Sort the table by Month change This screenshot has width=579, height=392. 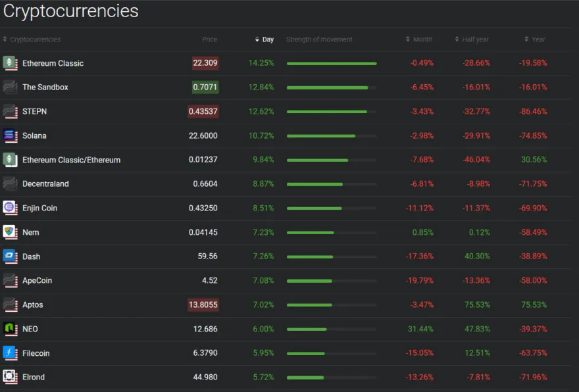(x=419, y=39)
